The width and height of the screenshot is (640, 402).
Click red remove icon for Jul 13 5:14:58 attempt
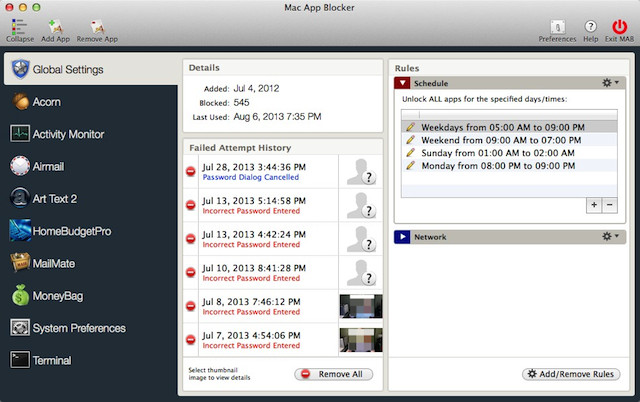[191, 205]
